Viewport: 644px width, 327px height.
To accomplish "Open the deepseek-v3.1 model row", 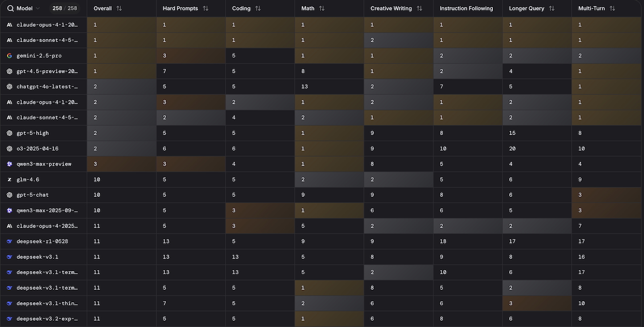I will pos(37,257).
